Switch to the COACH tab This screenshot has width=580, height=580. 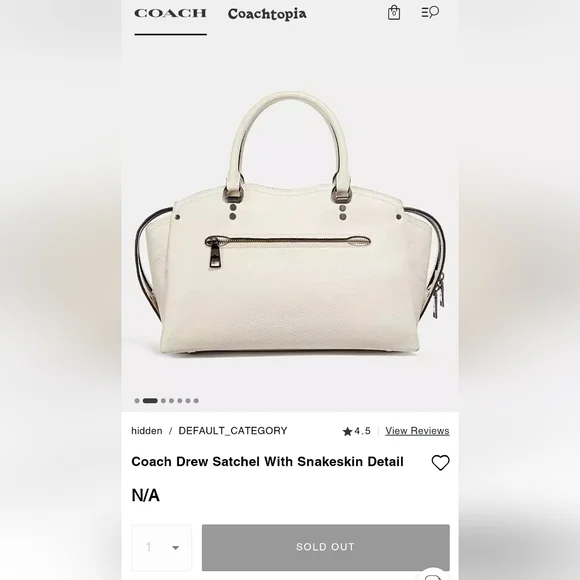170,14
